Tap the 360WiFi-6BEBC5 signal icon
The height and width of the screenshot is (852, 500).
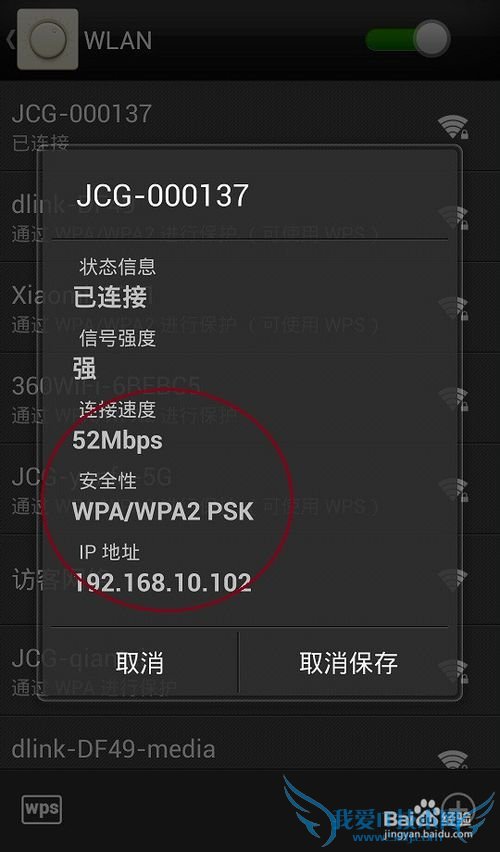pyautogui.click(x=453, y=399)
